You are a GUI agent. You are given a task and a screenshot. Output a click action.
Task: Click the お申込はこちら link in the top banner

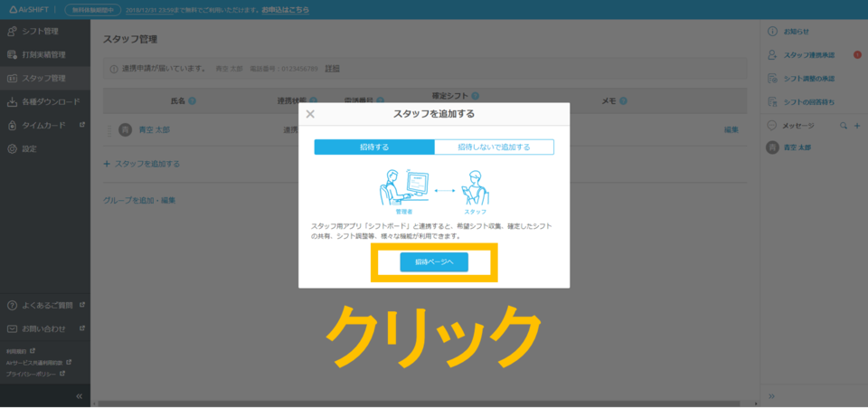(x=285, y=9)
